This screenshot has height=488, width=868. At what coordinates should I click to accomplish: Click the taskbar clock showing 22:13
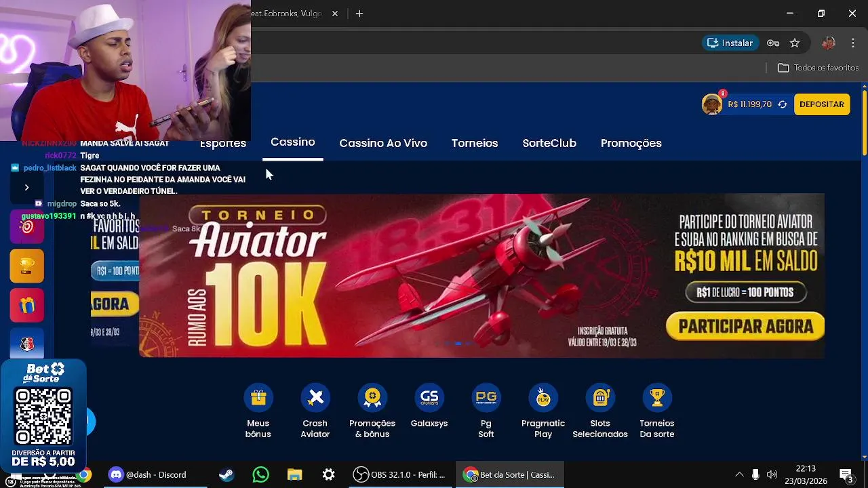[x=806, y=474]
